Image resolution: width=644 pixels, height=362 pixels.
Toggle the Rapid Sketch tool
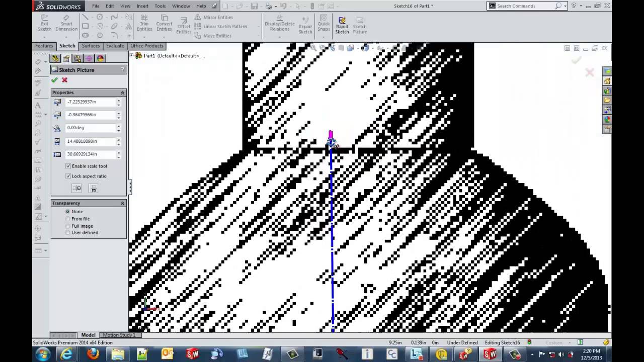pos(342,25)
